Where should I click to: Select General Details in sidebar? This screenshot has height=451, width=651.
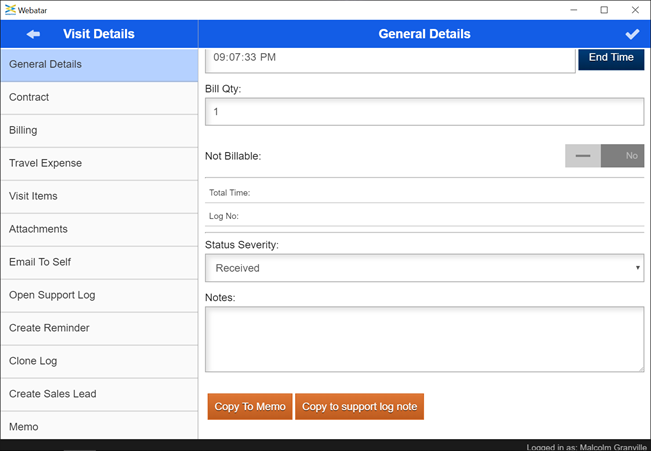[99, 65]
